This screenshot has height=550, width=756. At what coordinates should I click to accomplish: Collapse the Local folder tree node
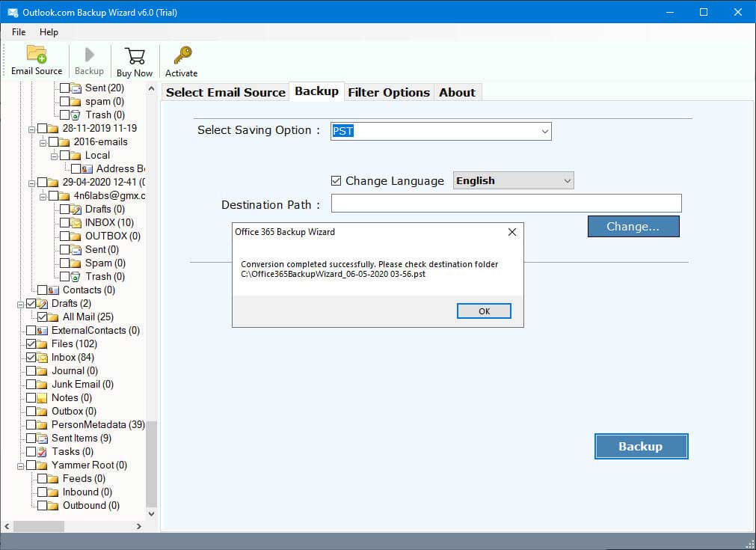pyautogui.click(x=54, y=156)
